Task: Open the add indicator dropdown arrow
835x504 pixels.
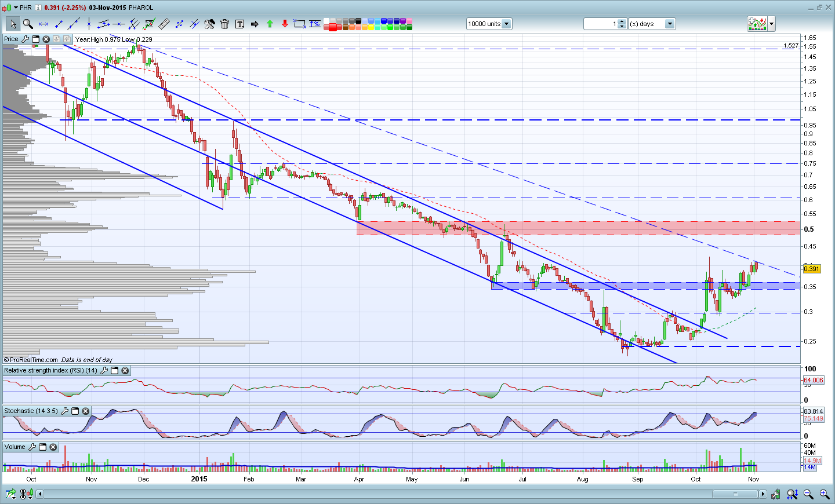Action: (x=771, y=24)
